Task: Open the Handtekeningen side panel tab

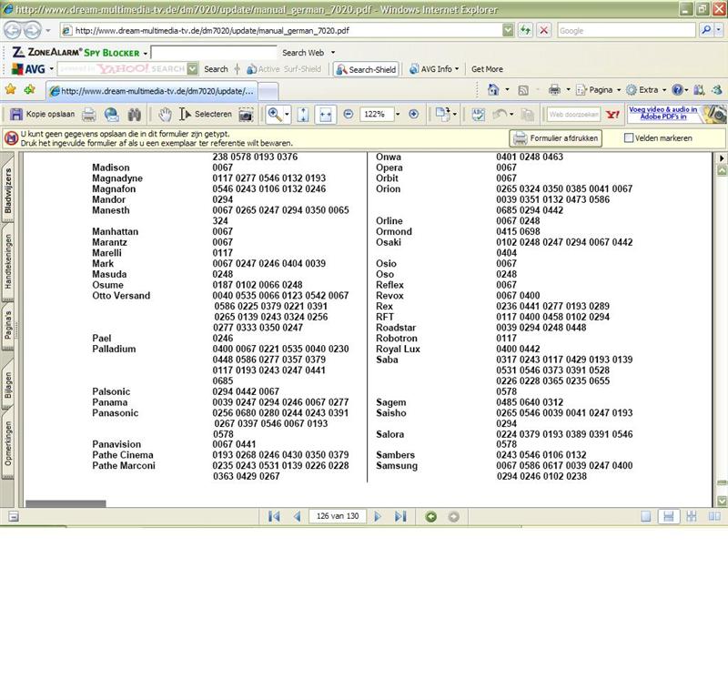Action: [8, 261]
